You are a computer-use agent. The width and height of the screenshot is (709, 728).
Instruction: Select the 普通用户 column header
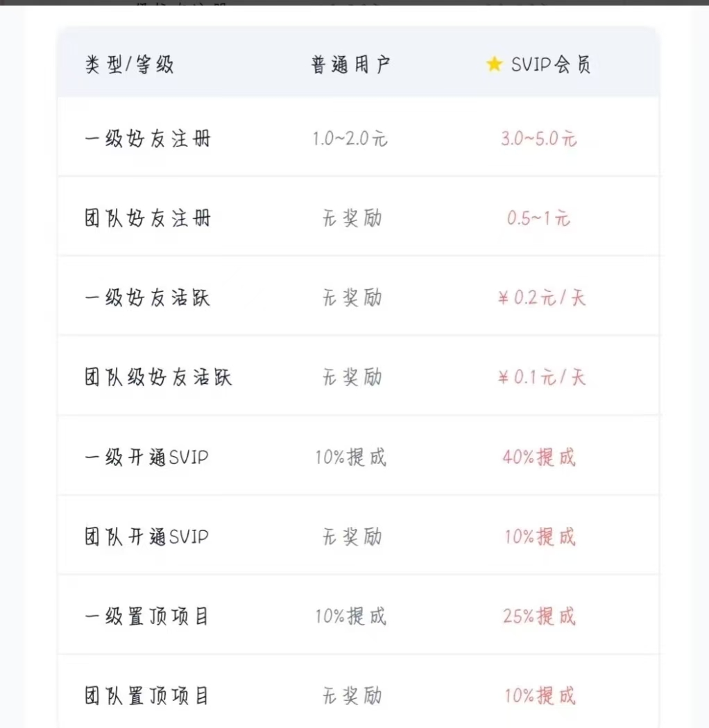(351, 65)
